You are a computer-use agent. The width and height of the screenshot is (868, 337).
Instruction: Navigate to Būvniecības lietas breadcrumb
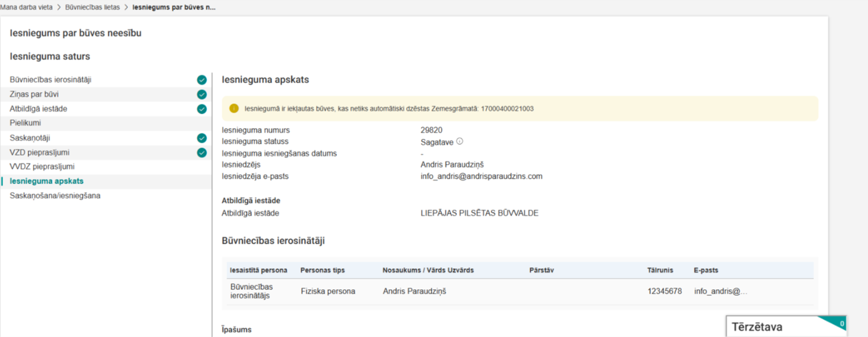click(92, 7)
